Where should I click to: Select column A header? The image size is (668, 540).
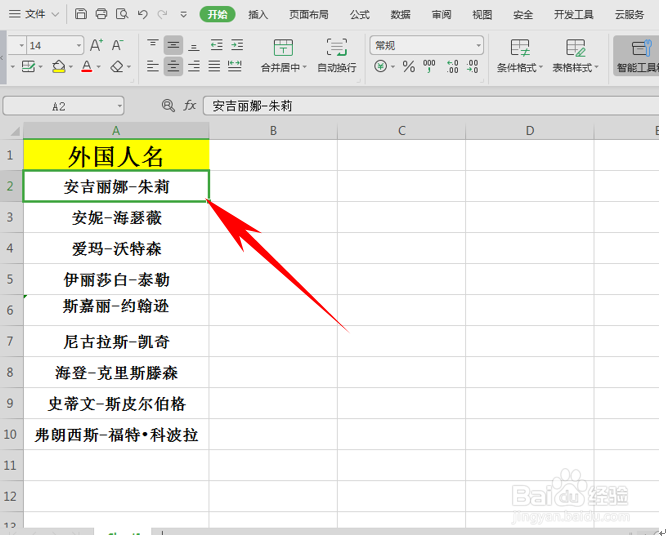pyautogui.click(x=116, y=131)
